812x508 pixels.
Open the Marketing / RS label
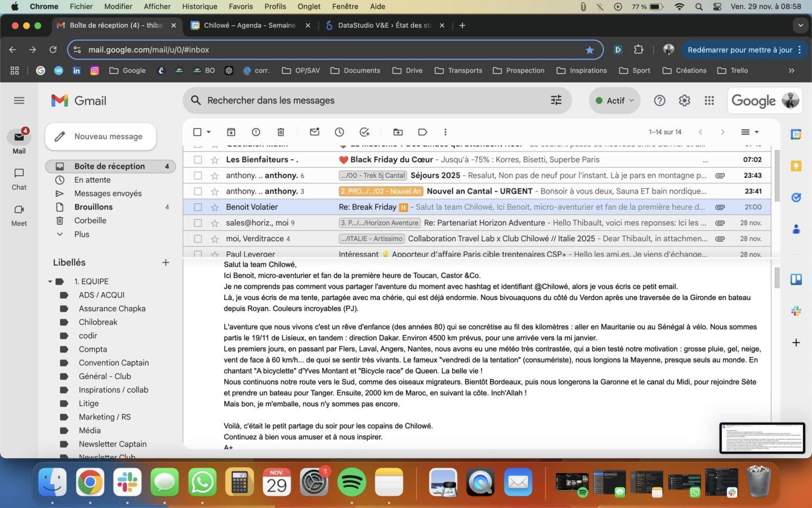coord(105,417)
